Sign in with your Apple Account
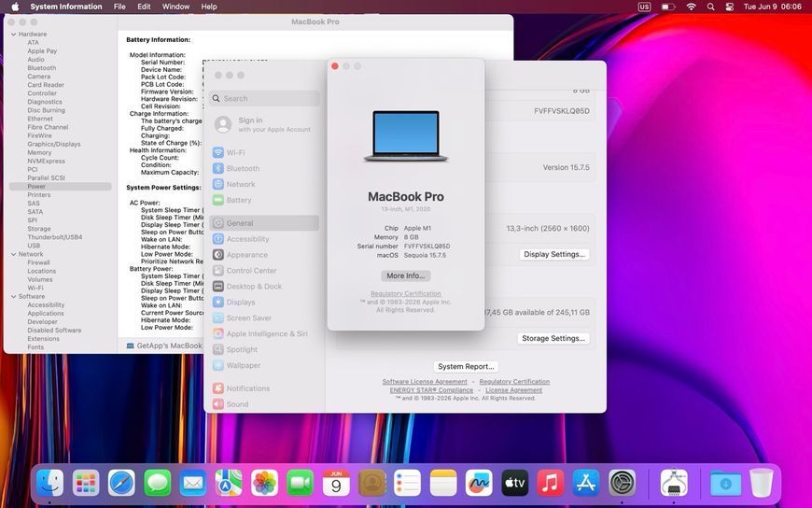Image resolution: width=812 pixels, height=508 pixels. point(264,124)
